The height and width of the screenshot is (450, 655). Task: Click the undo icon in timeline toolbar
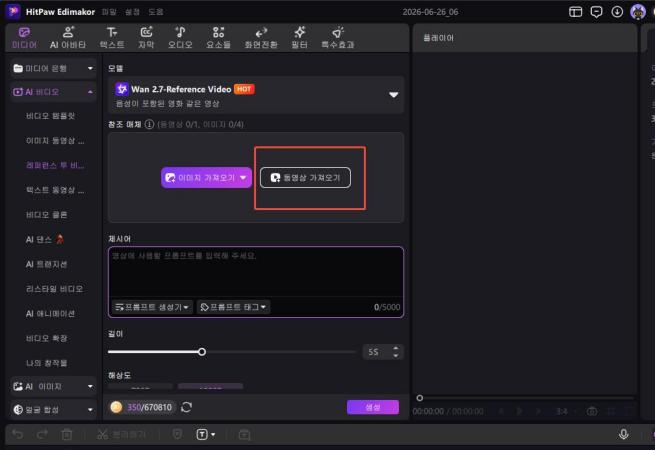pos(18,435)
